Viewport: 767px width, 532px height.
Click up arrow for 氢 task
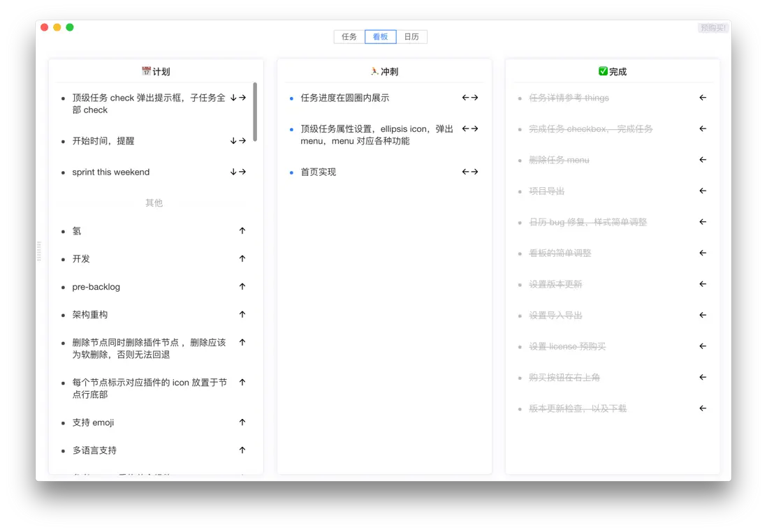tap(242, 231)
